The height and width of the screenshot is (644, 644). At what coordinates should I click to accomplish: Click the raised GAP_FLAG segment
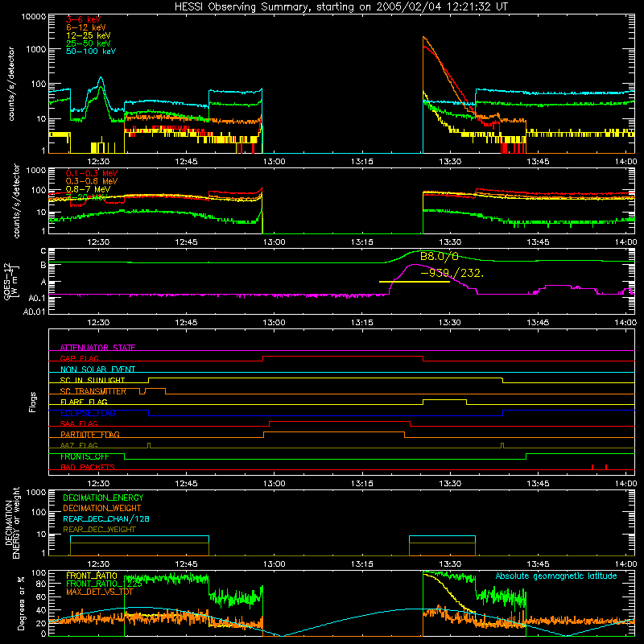coord(343,357)
